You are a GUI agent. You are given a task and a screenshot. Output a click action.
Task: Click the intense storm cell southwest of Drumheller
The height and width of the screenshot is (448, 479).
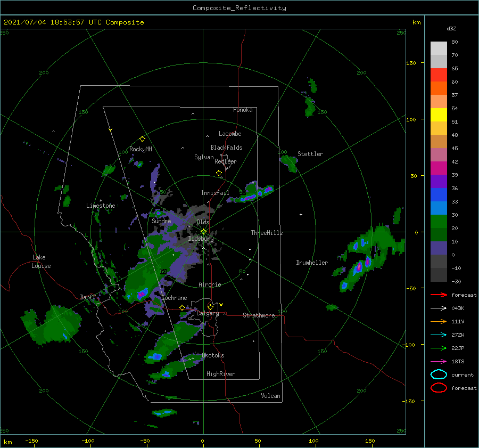coord(359,267)
